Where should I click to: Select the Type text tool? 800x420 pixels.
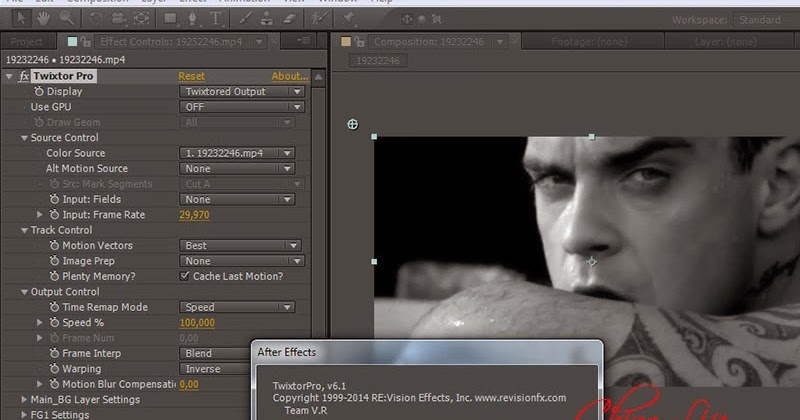[215, 19]
